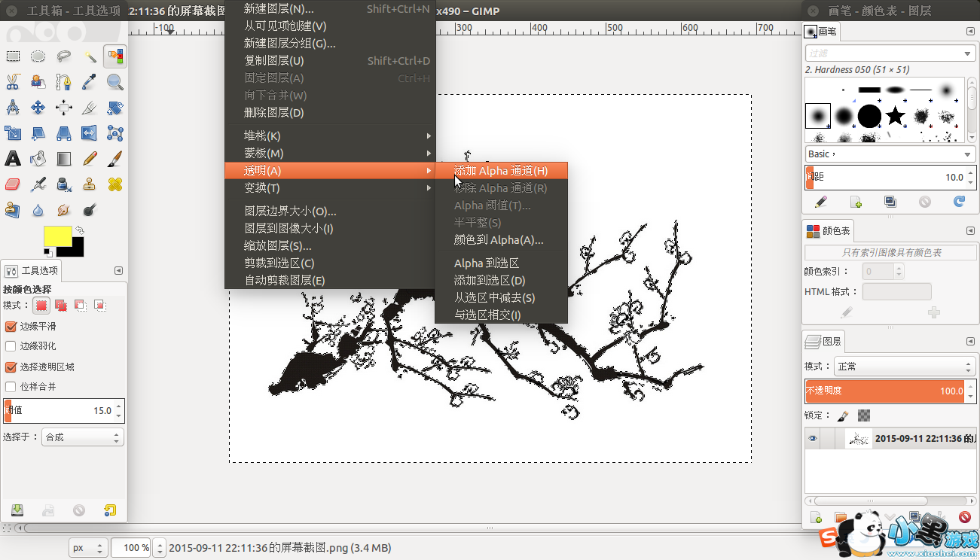Disable the 边缘平滑 checkbox
This screenshot has width=980, height=560.
(x=11, y=327)
